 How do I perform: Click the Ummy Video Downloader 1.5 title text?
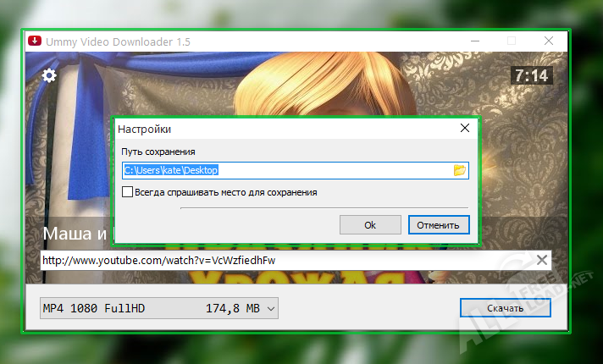pyautogui.click(x=119, y=41)
